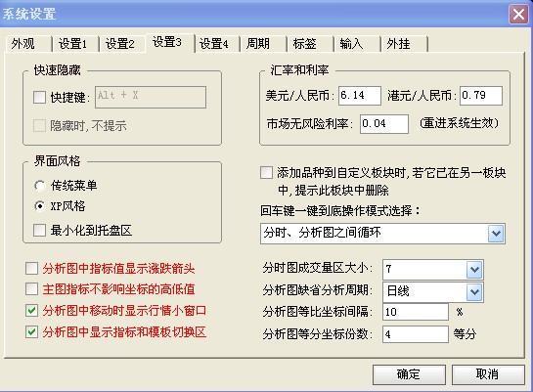This screenshot has height=392, width=533.
Task: Select the XP风格 radio button
Action: pos(39,206)
